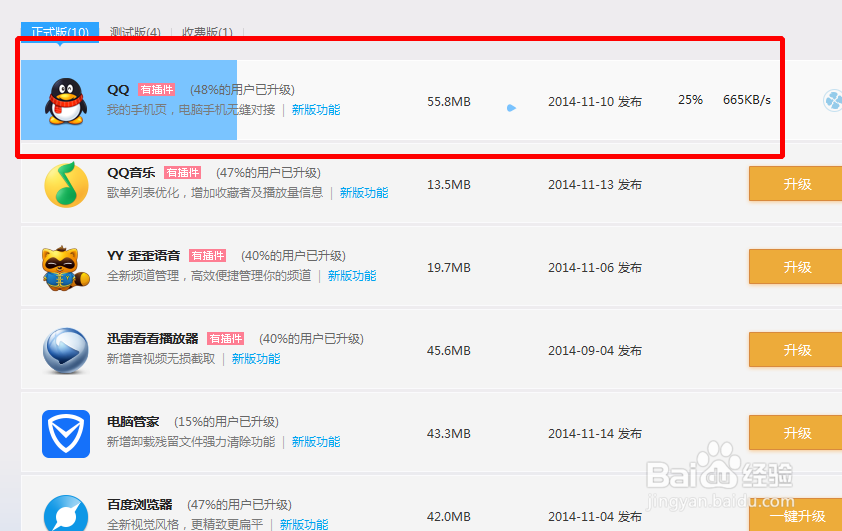Click the spinning download icon in QQ row
842x531 pixels.
click(832, 100)
